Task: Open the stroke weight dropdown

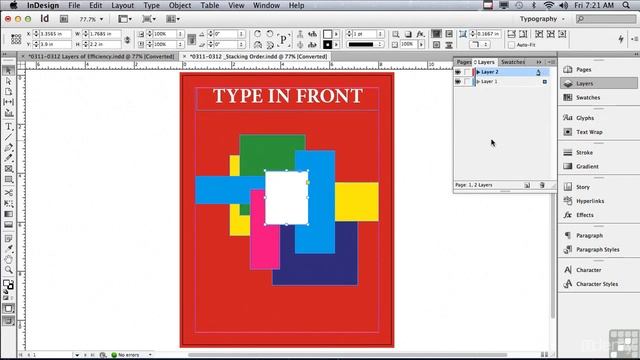Action: pyautogui.click(x=380, y=34)
